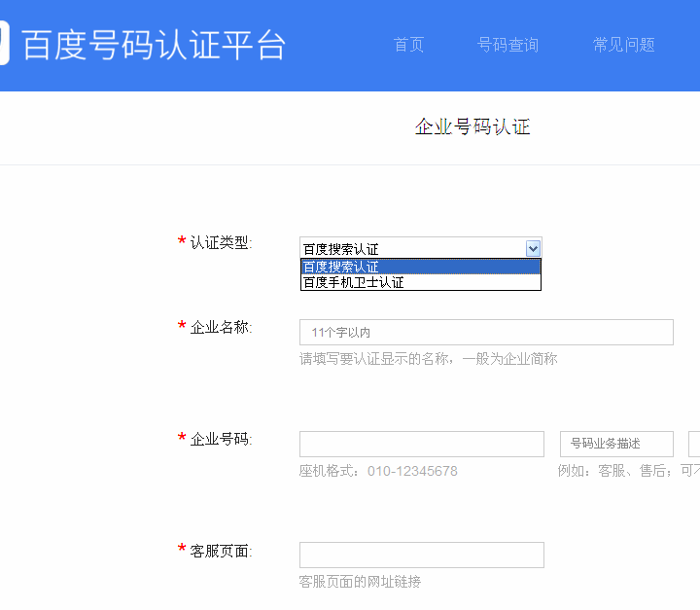
Task: Click the 认证类型 field label
Action: (221, 242)
